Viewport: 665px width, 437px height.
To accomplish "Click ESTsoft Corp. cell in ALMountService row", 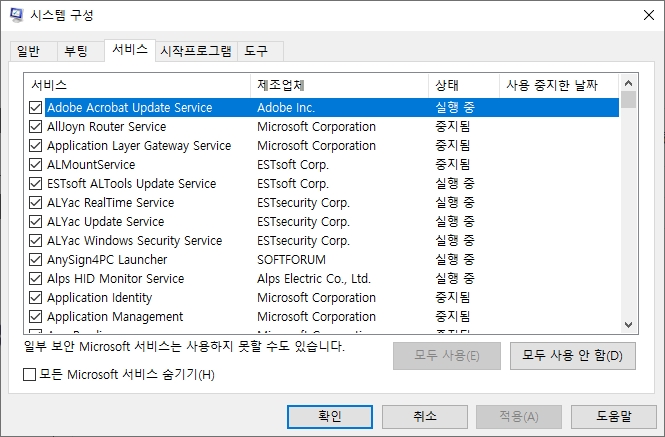I will pos(293,165).
